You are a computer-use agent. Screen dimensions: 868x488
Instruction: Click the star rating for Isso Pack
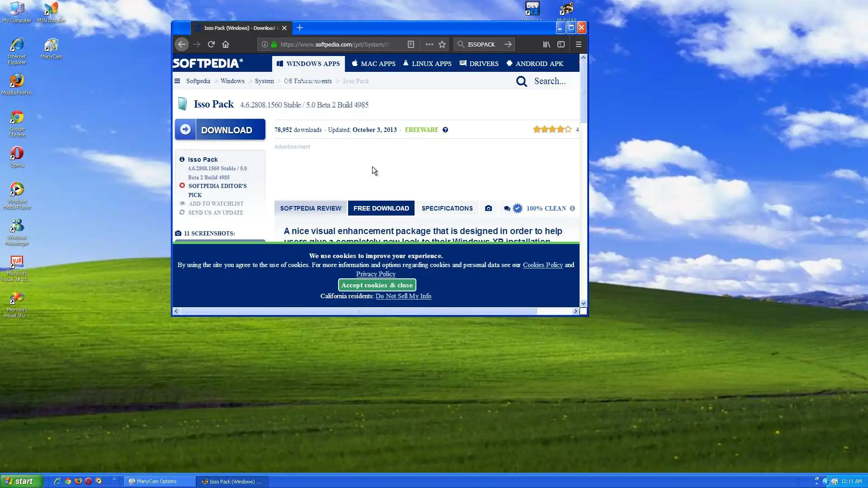[x=552, y=130]
